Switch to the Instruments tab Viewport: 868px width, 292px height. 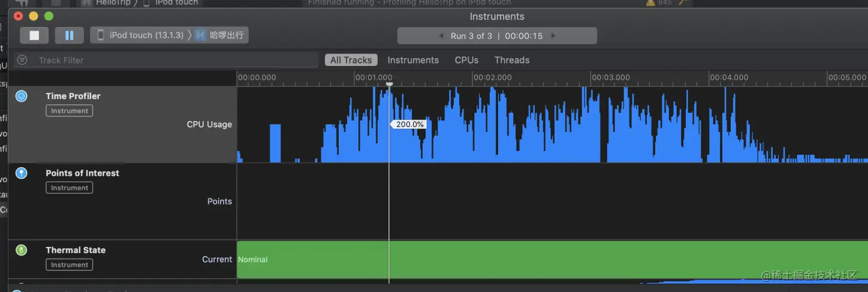pyautogui.click(x=413, y=60)
